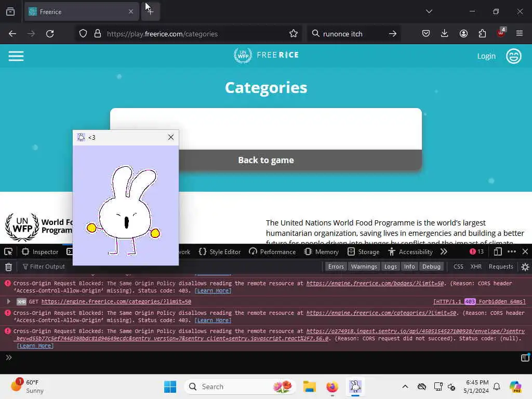Submit search with arrow button
The width and height of the screenshot is (532, 399).
(x=393, y=34)
